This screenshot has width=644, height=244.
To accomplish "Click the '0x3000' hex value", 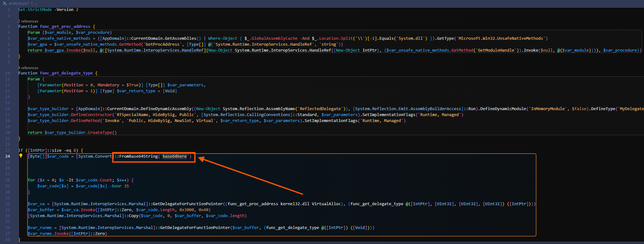I will (x=187, y=210).
